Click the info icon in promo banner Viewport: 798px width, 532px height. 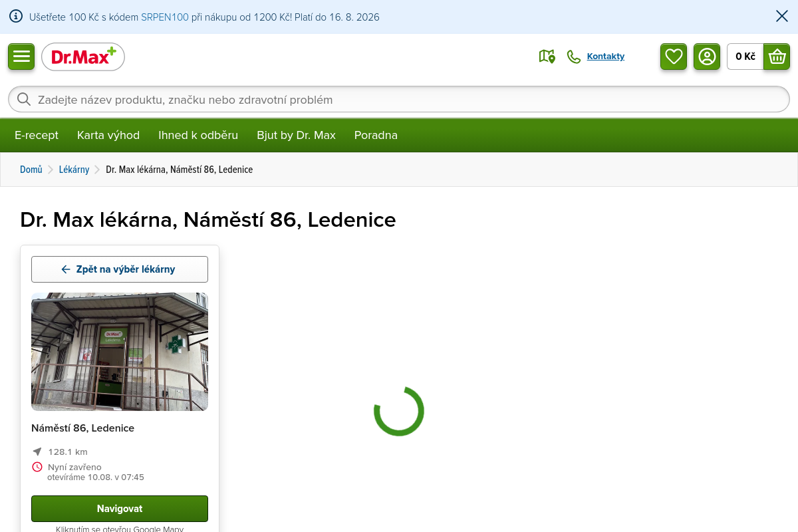(x=16, y=17)
